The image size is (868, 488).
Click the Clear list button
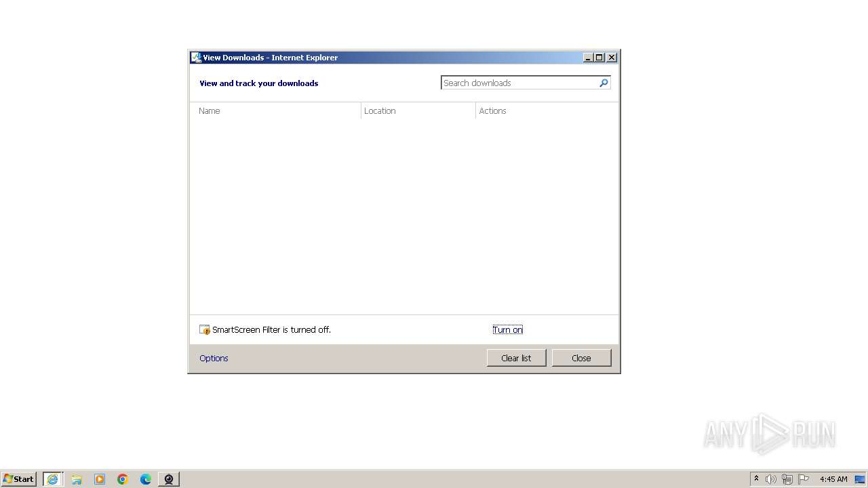coord(516,358)
